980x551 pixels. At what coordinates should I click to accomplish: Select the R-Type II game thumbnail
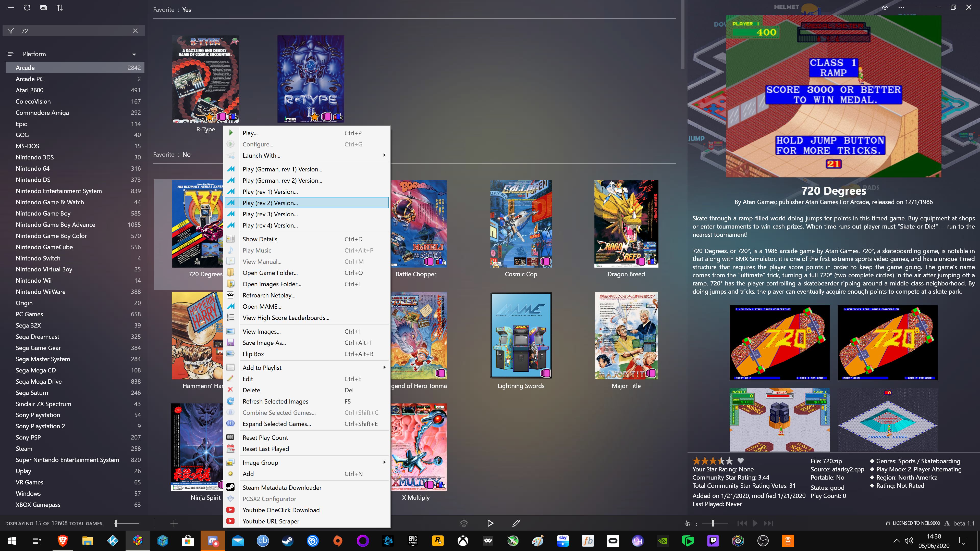(311, 79)
